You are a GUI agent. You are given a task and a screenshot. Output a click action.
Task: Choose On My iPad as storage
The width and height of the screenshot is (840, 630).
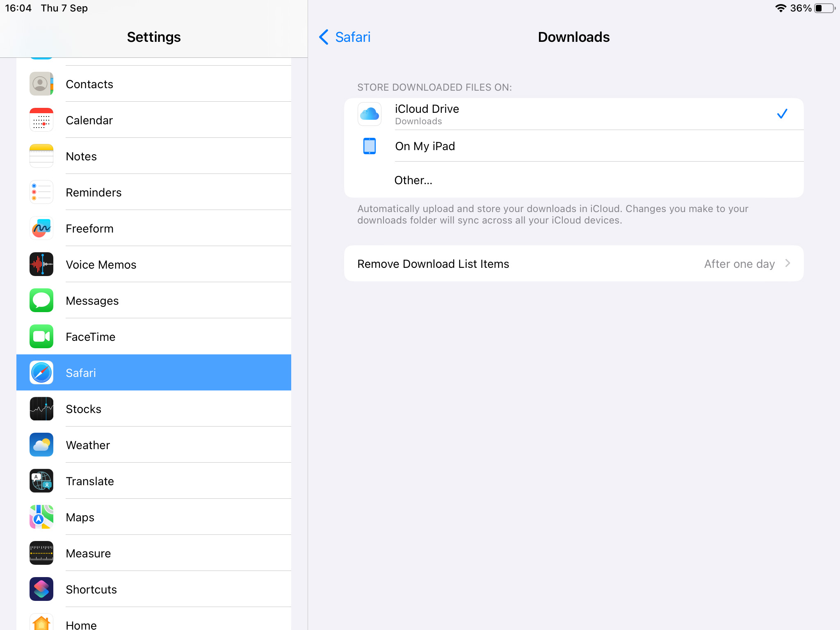tap(574, 146)
